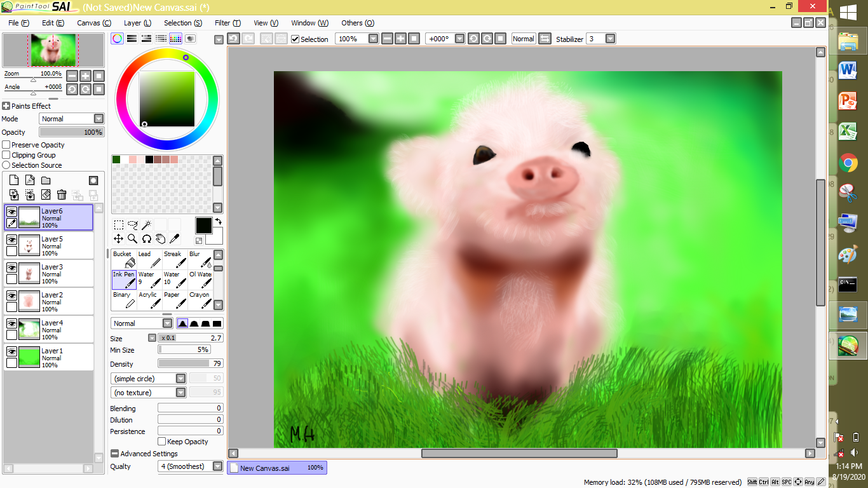This screenshot has height=488, width=868.
Task: Click the foreground color box
Action: point(203,226)
